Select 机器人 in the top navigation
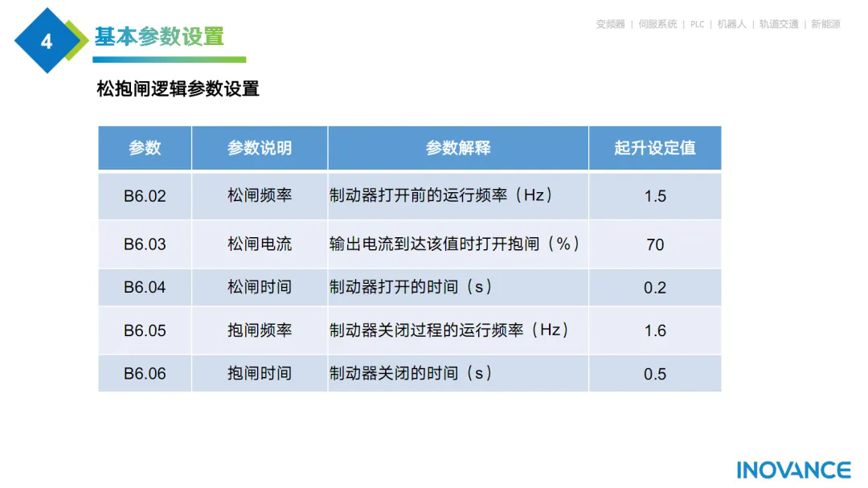This screenshot has width=868, height=488. [x=731, y=24]
